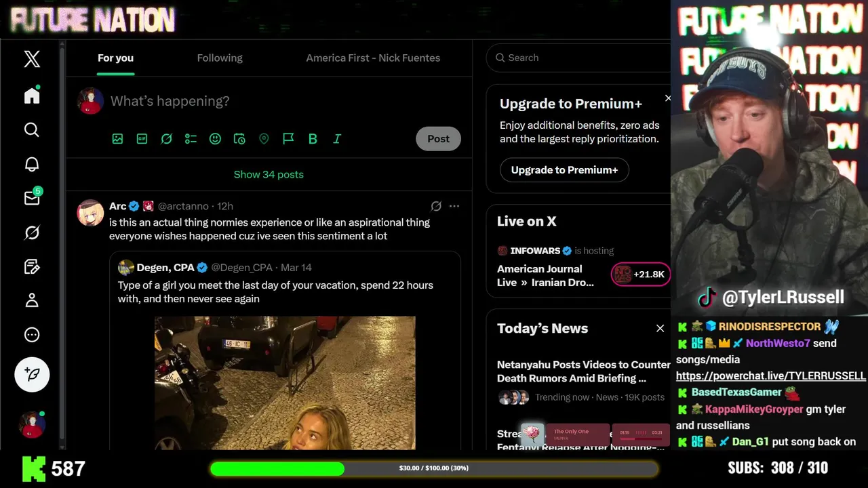Screen dimensions: 868x488
Task: Click the X logo in sidebar
Action: [x=32, y=59]
